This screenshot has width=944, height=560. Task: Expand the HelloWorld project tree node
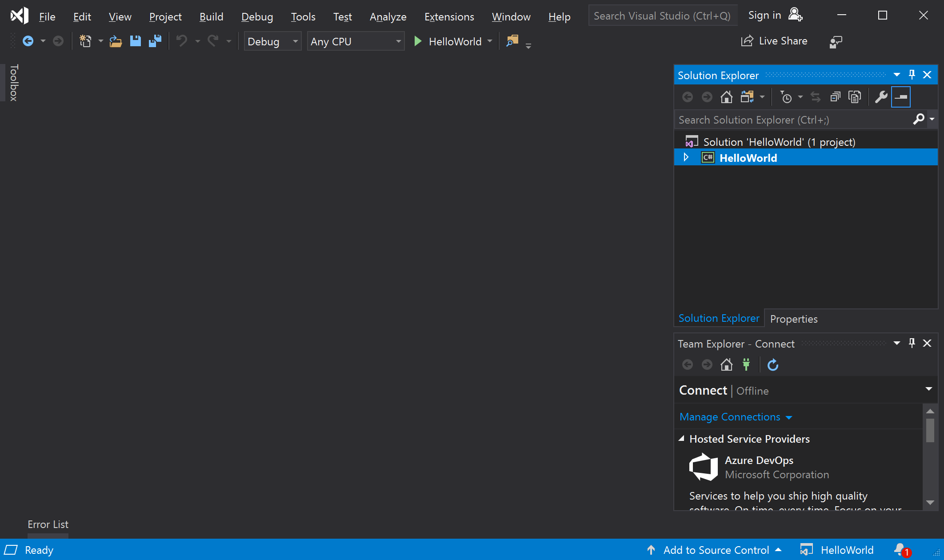coord(687,158)
